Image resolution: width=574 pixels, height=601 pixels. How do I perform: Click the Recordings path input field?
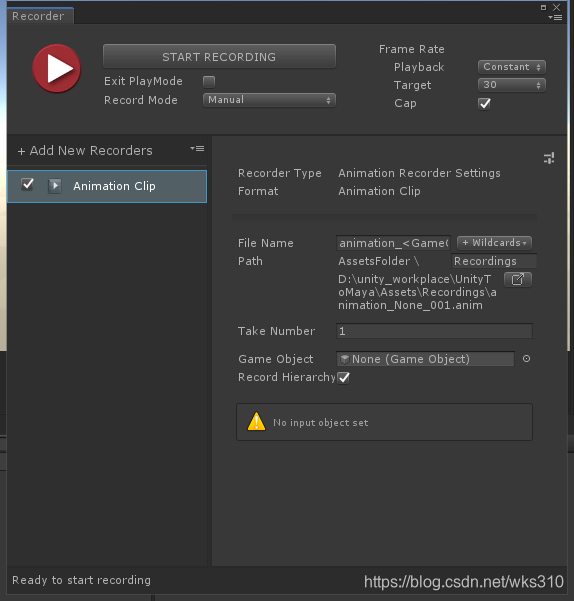pos(494,261)
